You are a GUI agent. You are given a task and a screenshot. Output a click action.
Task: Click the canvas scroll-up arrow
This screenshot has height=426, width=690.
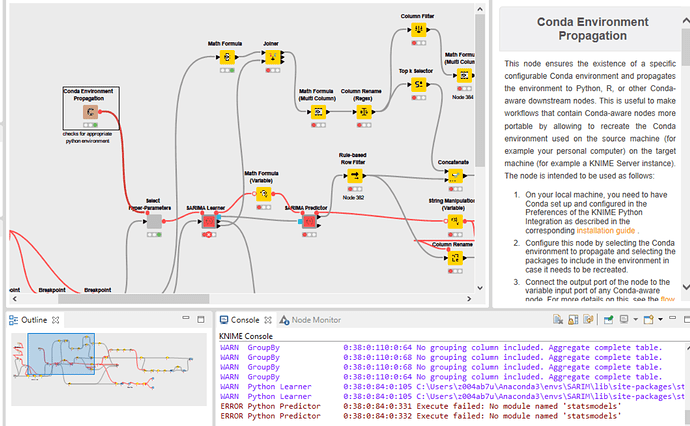[480, 9]
